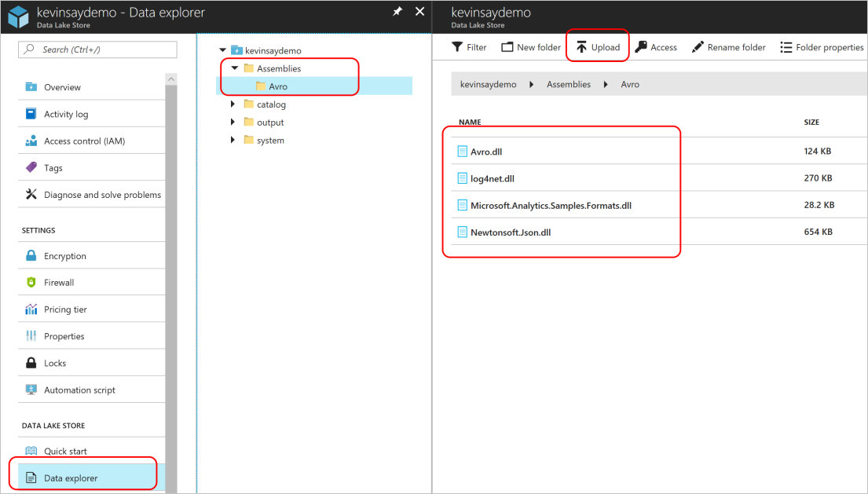Viewport: 868px width, 494px height.
Task: Select the output folder
Action: [269, 123]
